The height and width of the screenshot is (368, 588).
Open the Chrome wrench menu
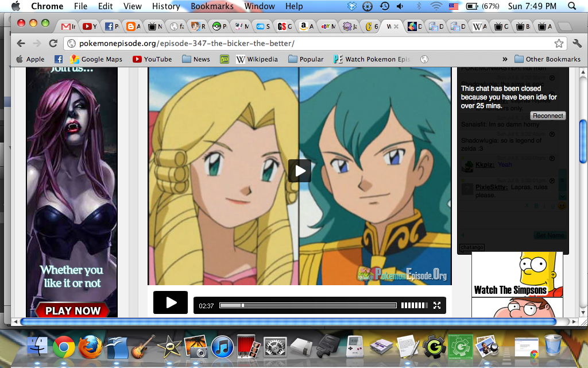[x=577, y=44]
